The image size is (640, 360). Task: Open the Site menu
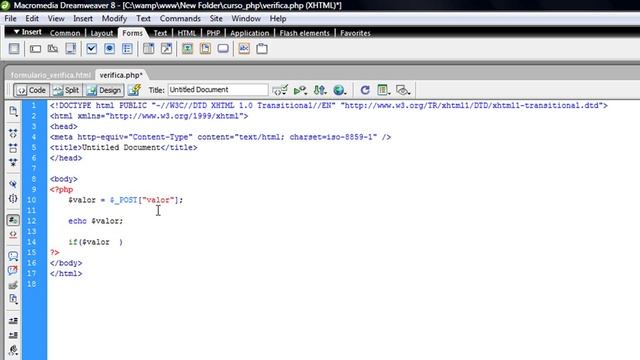tap(216, 19)
